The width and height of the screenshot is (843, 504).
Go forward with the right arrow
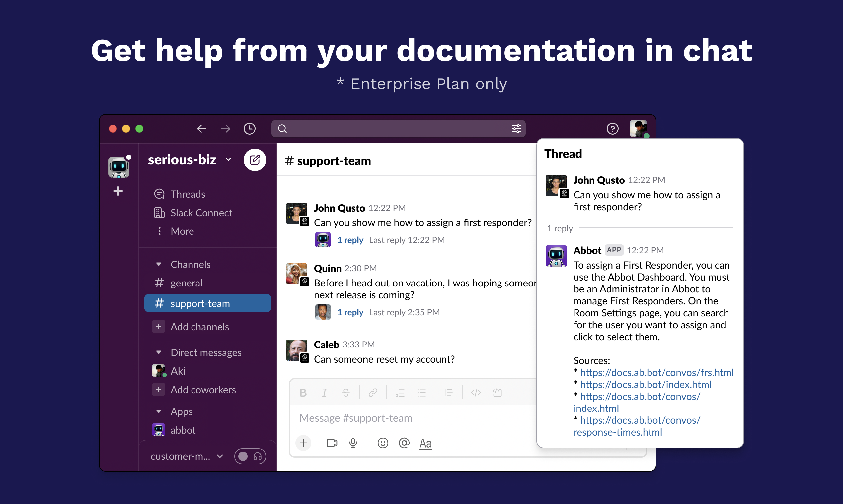225,129
